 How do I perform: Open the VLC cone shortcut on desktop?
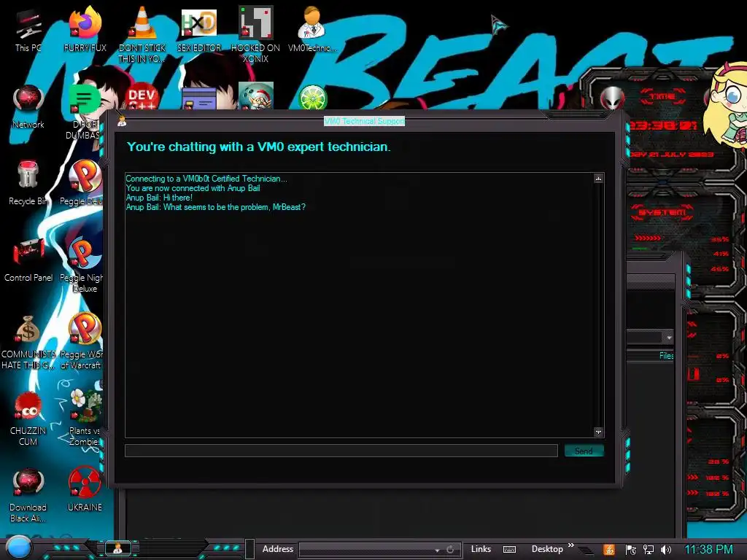pos(142,34)
